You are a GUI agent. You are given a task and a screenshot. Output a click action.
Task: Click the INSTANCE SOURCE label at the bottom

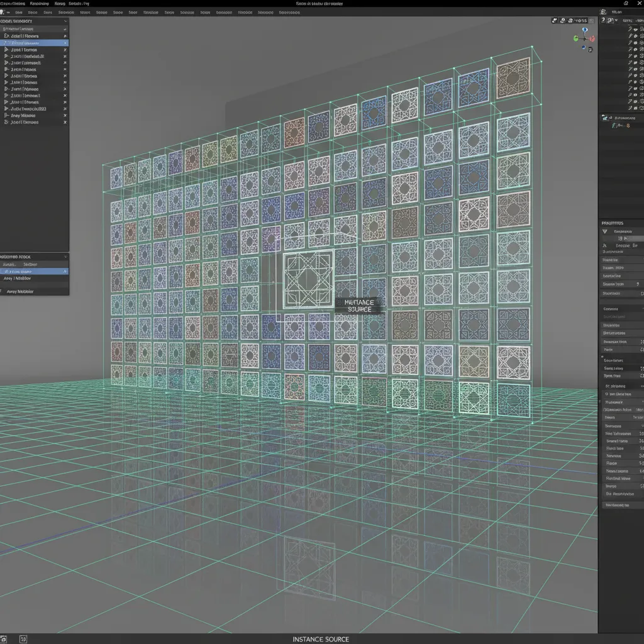pyautogui.click(x=321, y=638)
